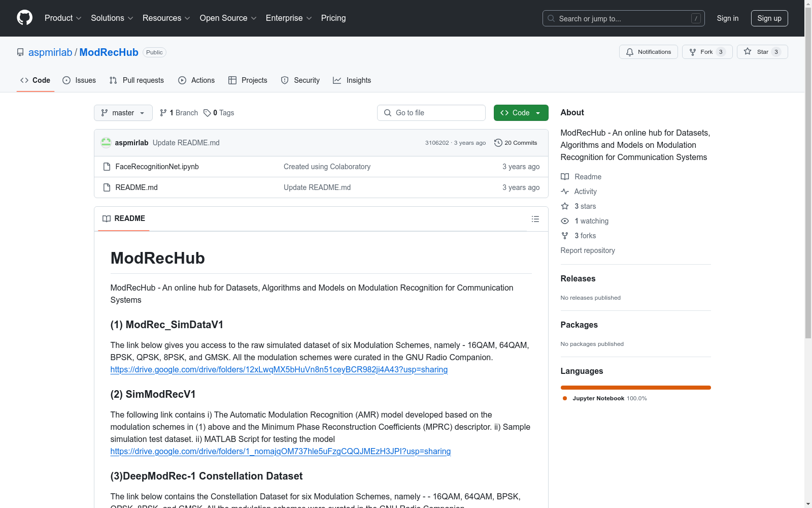Open the aspmirlab commit author link

pyautogui.click(x=131, y=143)
